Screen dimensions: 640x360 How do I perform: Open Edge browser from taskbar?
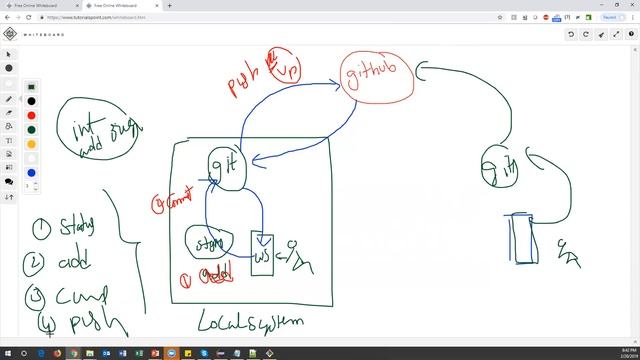[41, 353]
